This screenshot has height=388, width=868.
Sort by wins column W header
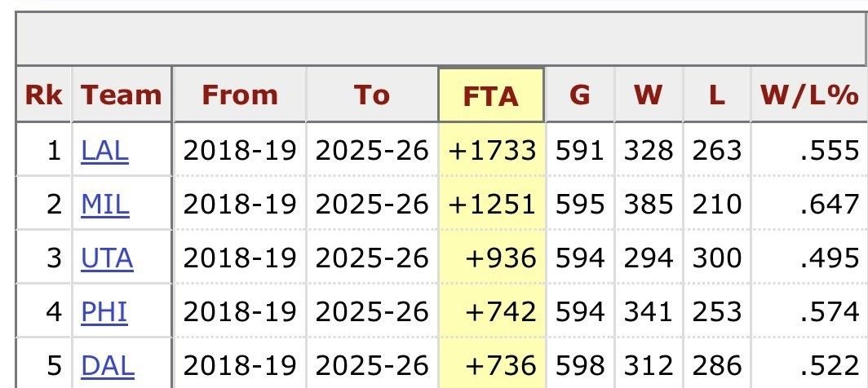pyautogui.click(x=648, y=96)
